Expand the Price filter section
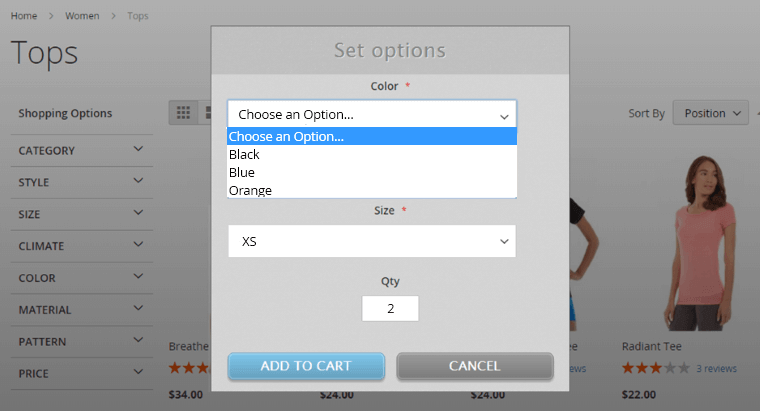Screen dimensions: 760x411 click(81, 373)
